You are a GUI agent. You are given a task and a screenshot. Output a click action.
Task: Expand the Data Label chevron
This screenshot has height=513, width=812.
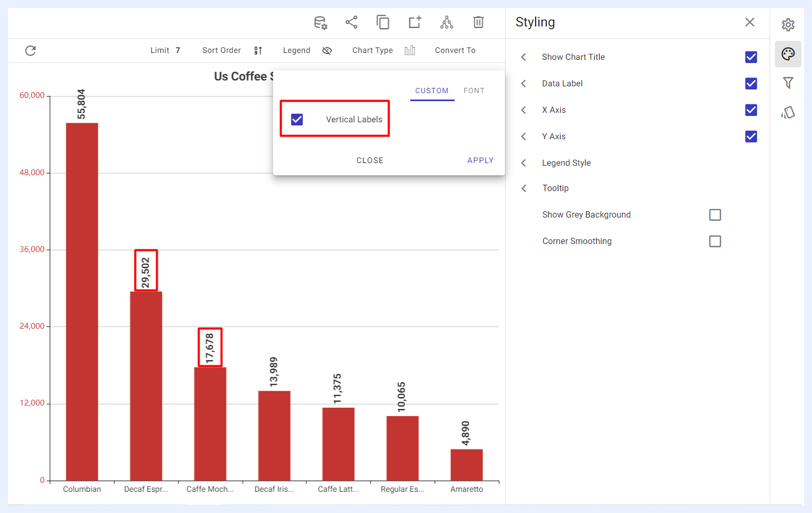pyautogui.click(x=524, y=84)
